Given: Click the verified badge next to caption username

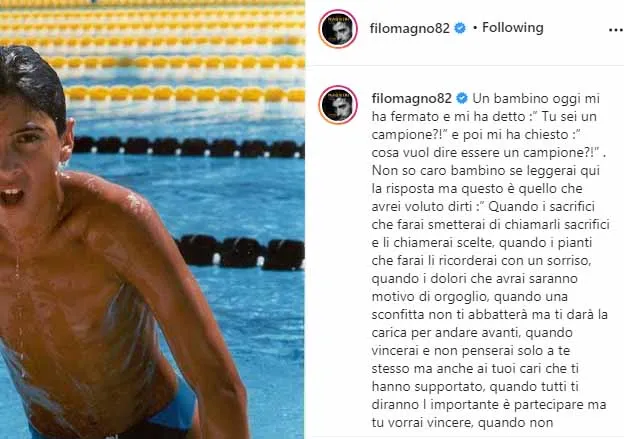Looking at the screenshot, I should point(462,98).
